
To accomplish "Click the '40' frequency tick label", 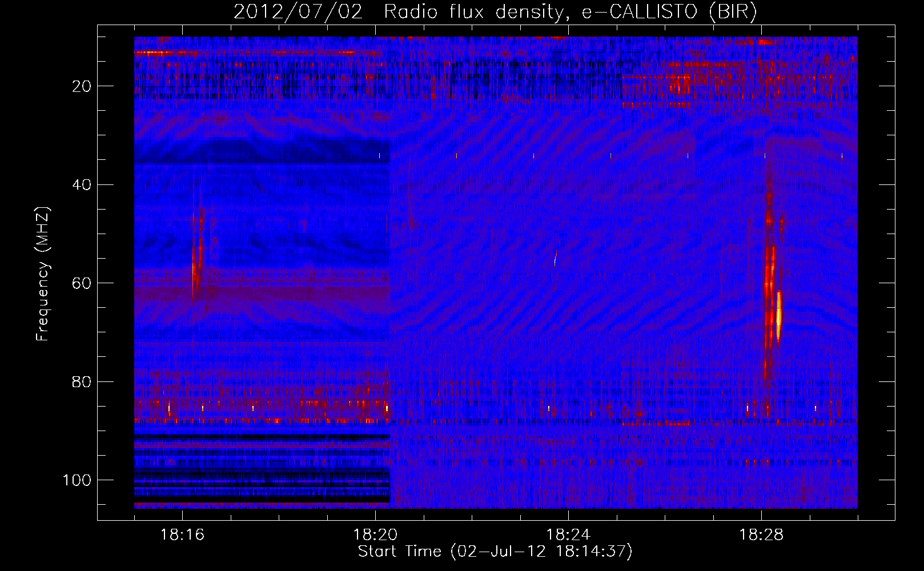I will pyautogui.click(x=82, y=185).
